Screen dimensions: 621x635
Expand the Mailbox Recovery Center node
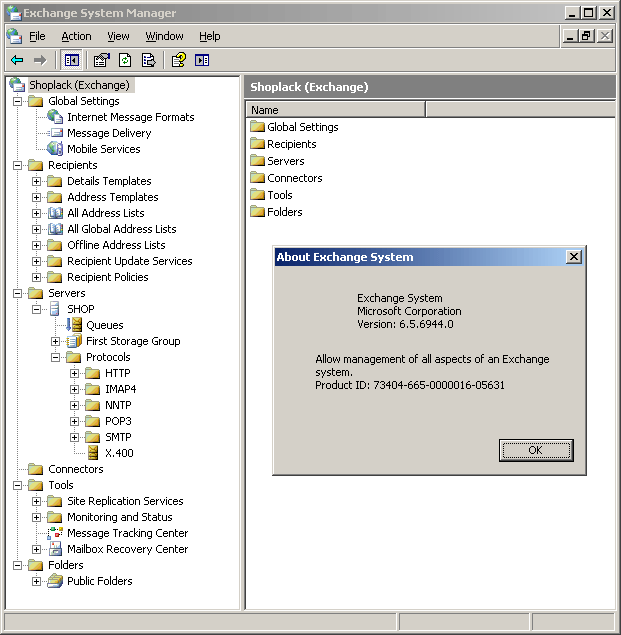pyautogui.click(x=36, y=549)
